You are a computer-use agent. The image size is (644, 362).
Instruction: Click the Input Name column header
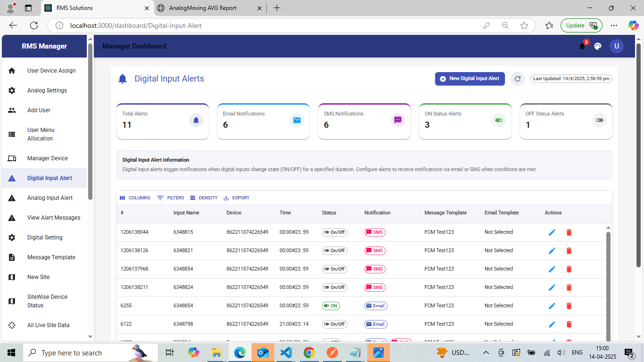coord(186,213)
